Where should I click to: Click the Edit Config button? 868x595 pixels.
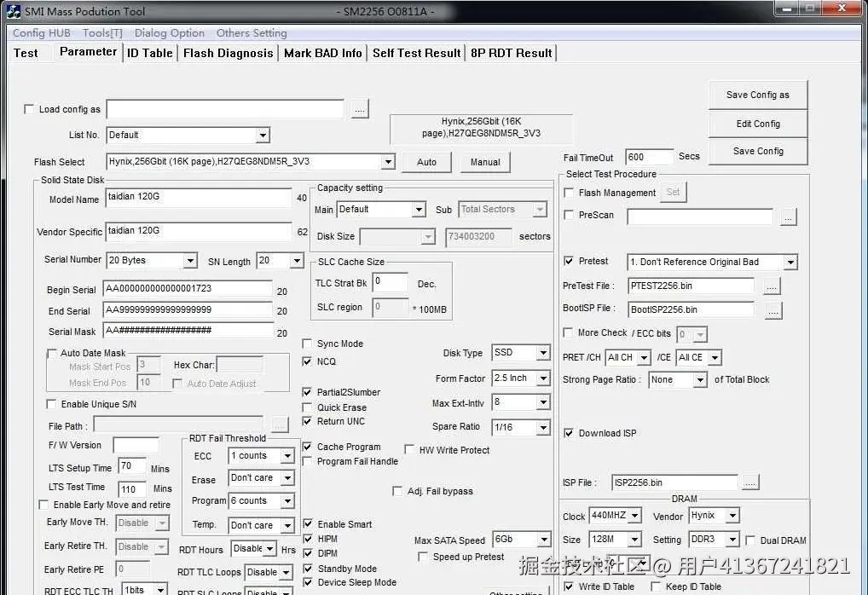758,124
